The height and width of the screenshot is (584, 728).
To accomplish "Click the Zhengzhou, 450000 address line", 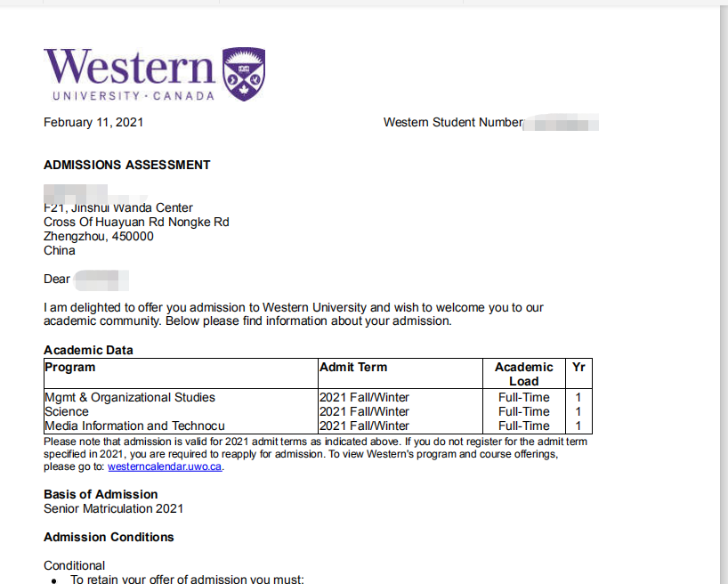I will pos(99,236).
